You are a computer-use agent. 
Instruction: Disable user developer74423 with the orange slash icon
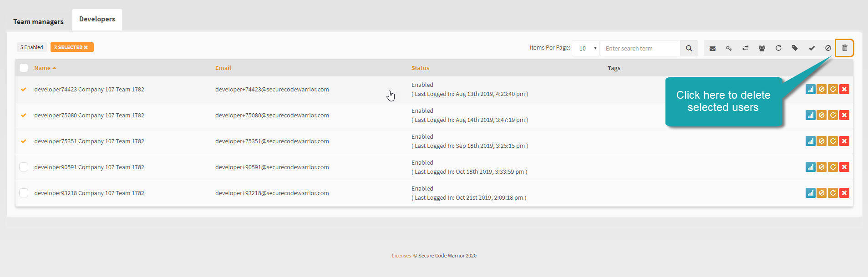(822, 89)
